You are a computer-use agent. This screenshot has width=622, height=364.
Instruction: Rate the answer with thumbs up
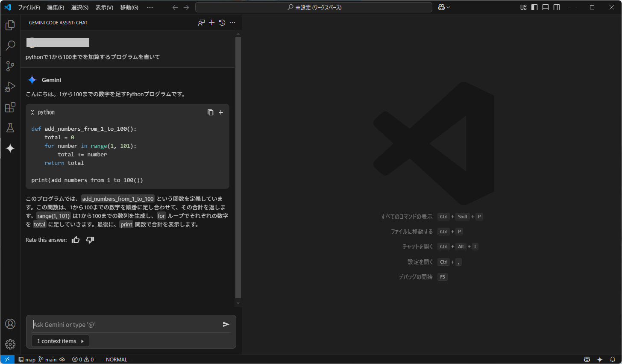tap(76, 240)
